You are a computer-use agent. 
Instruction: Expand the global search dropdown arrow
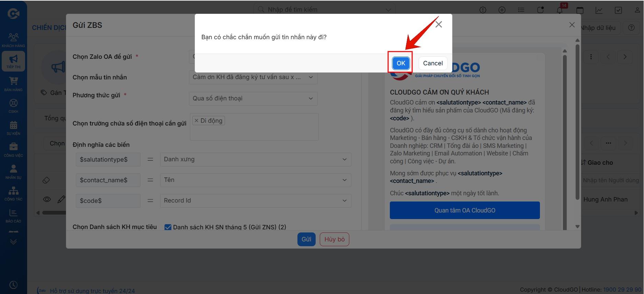[388, 10]
